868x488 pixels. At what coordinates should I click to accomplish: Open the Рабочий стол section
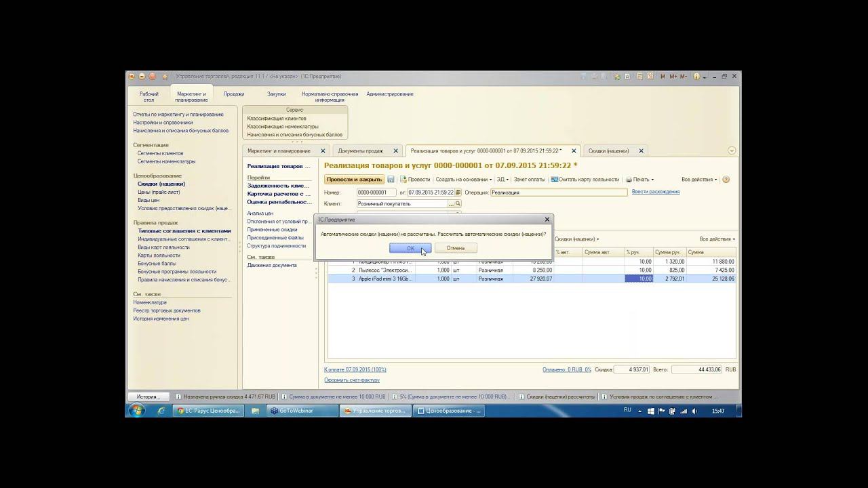tap(149, 97)
